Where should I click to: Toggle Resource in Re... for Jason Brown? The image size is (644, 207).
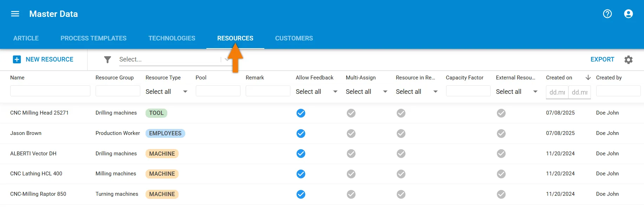[x=401, y=134]
